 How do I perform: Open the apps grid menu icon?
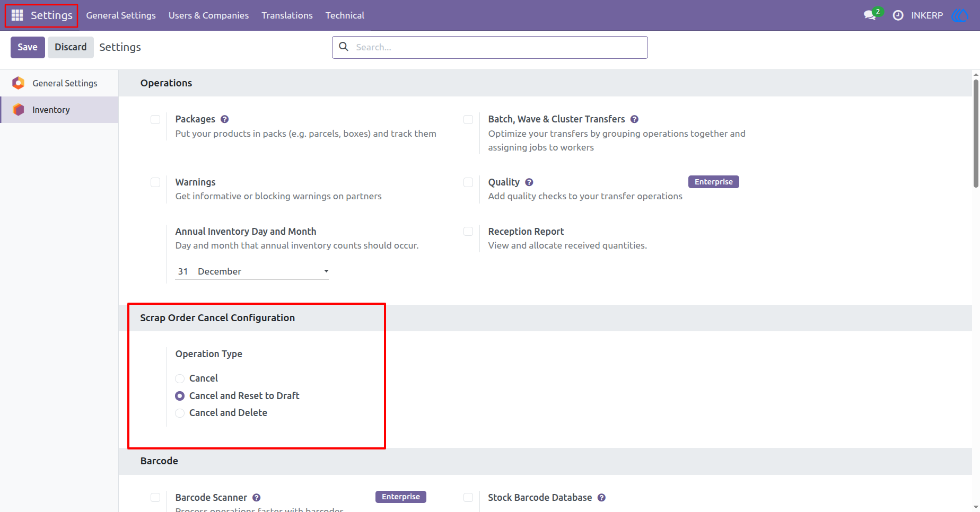tap(17, 15)
